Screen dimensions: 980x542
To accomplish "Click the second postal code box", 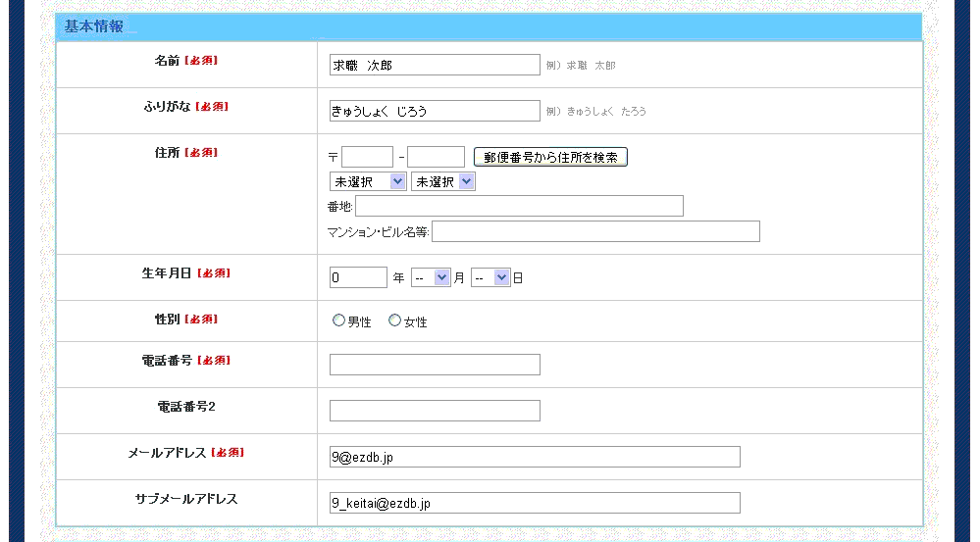I will coord(436,157).
